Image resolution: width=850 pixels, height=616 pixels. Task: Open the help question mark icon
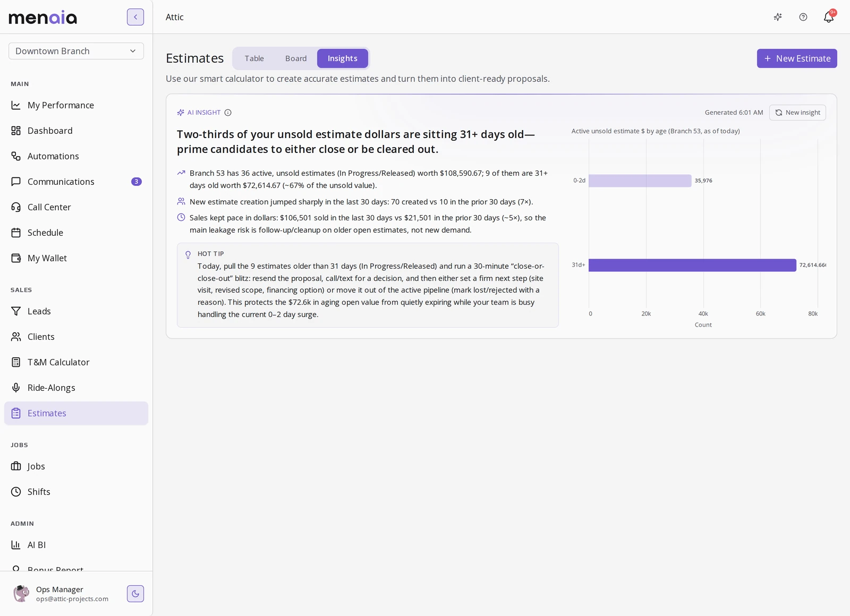[803, 17]
